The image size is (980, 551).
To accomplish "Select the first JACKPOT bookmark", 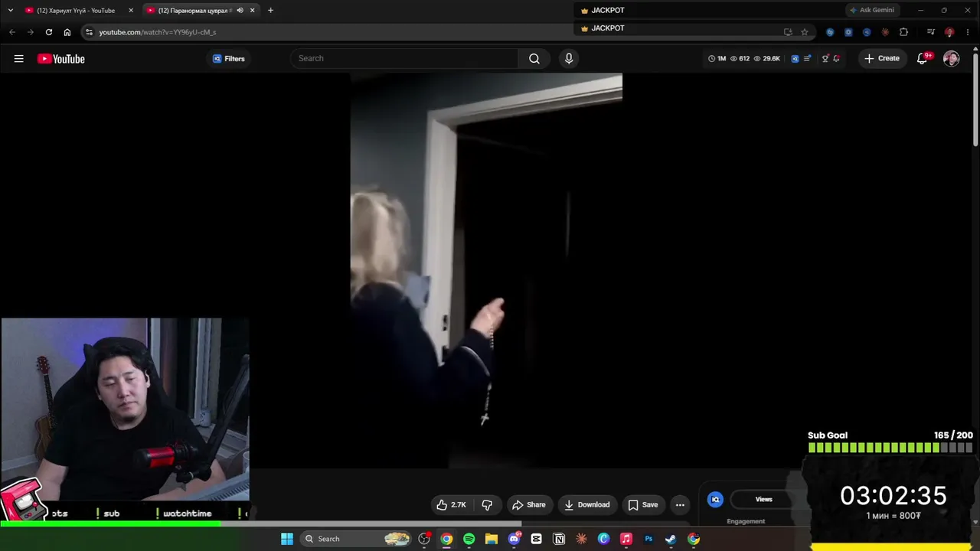I will 603,11.
